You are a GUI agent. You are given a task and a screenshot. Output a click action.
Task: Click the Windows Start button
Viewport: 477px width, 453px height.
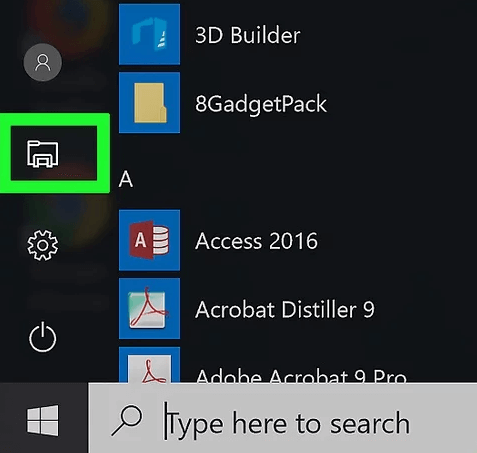pos(43,420)
